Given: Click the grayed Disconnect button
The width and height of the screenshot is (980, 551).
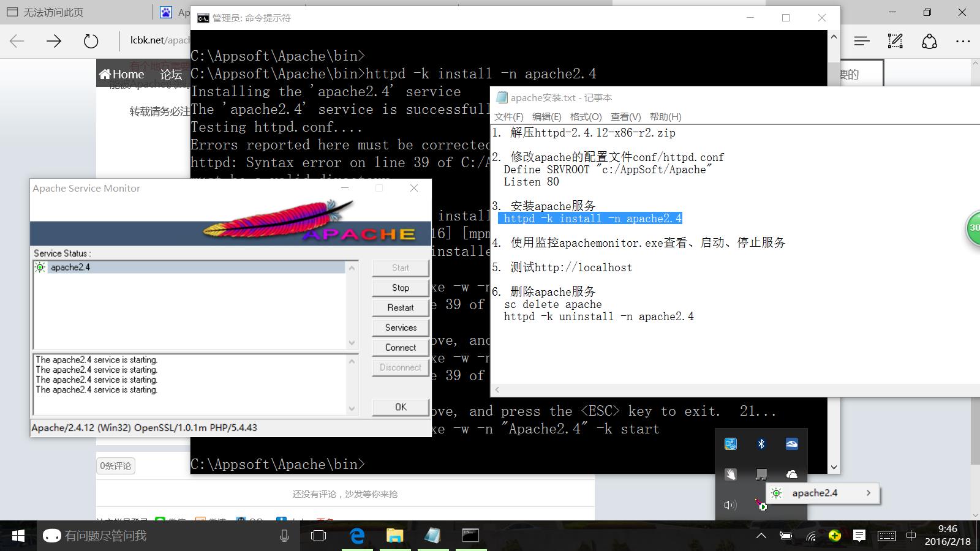Looking at the screenshot, I should tap(401, 367).
